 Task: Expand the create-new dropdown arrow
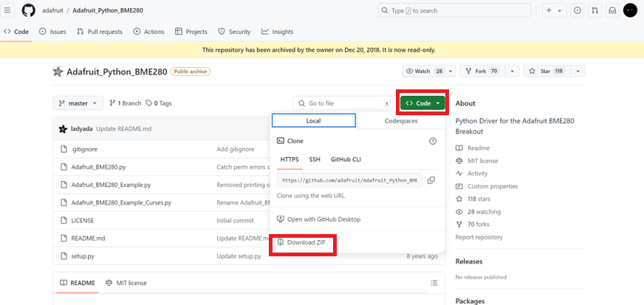(x=560, y=10)
